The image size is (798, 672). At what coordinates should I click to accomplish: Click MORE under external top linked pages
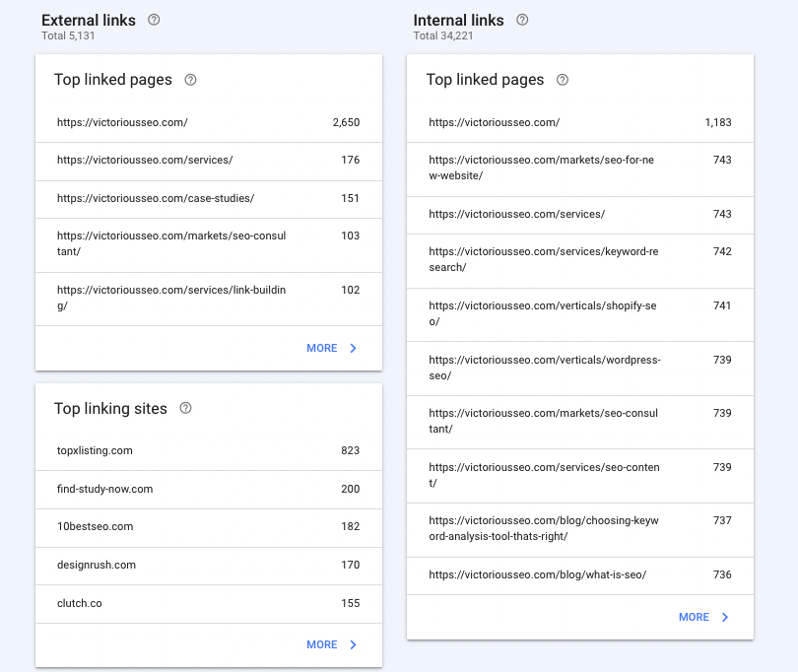(x=321, y=348)
